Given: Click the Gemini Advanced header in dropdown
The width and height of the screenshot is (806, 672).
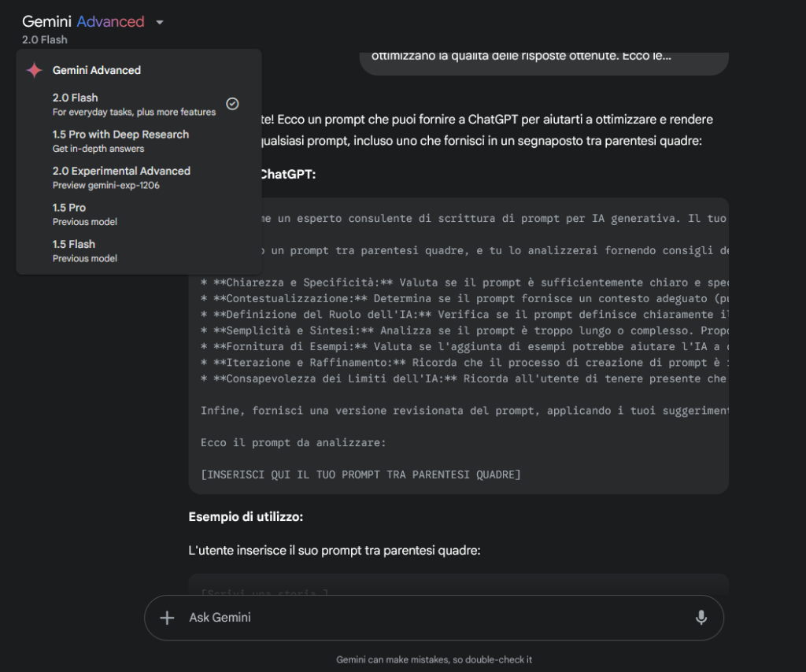Looking at the screenshot, I should [x=96, y=70].
